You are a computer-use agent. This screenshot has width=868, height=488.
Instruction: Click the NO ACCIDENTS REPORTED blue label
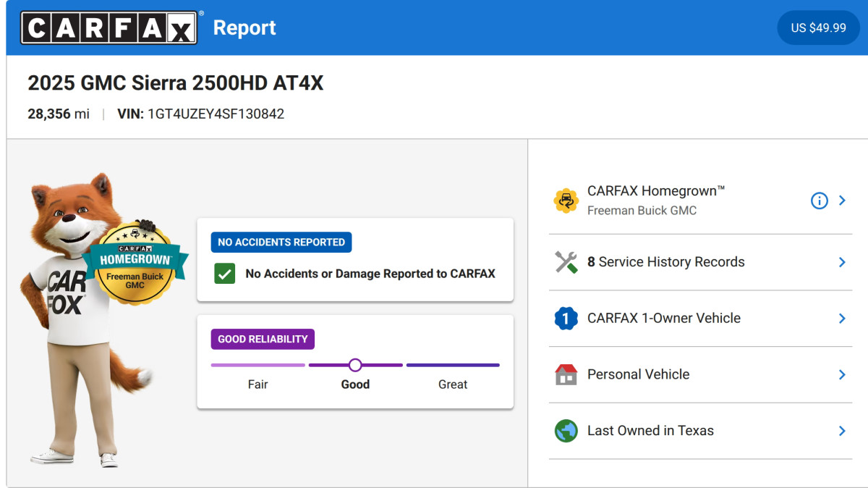[x=281, y=242]
